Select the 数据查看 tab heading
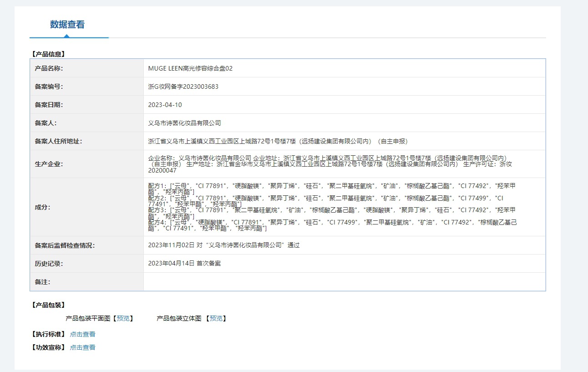588x372 pixels. [x=67, y=25]
